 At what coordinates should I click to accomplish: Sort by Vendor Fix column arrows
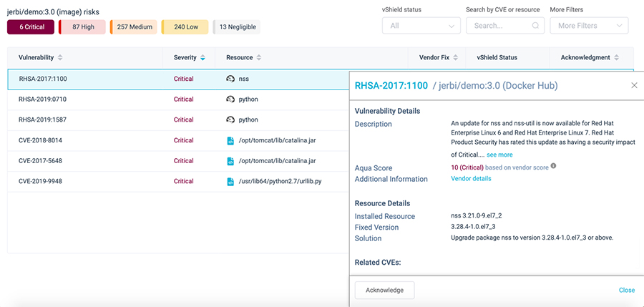click(x=456, y=58)
